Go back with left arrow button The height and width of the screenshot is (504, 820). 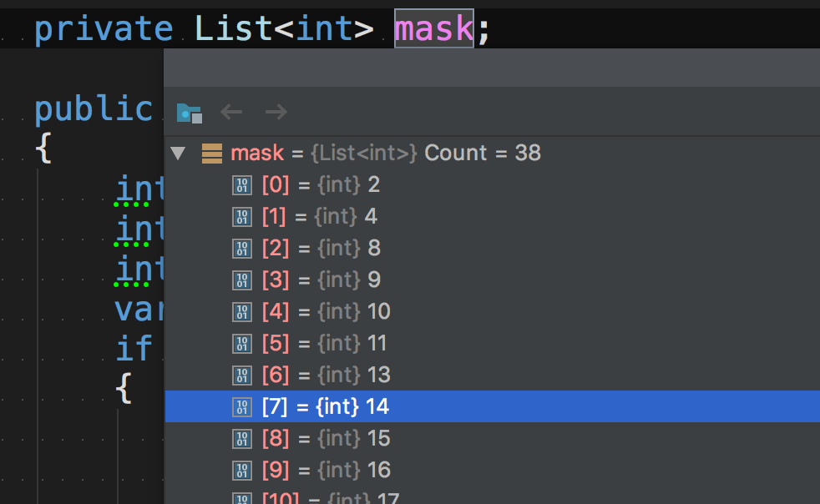point(231,111)
